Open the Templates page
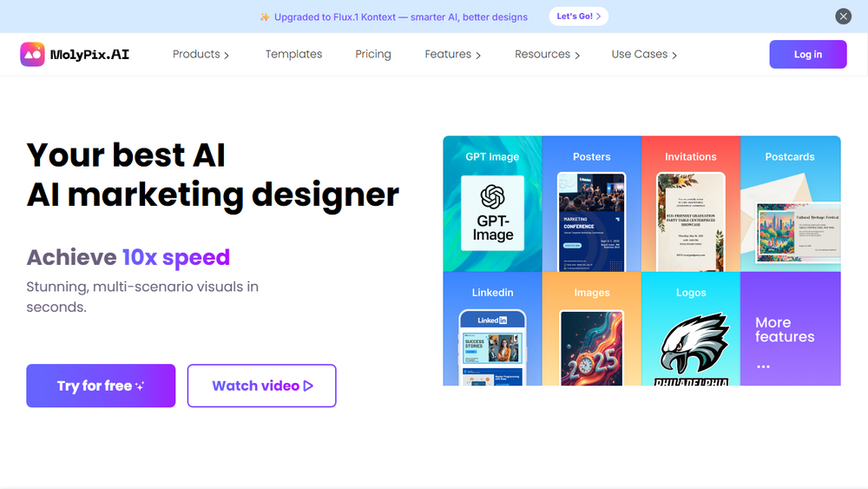This screenshot has height=489, width=868. [x=293, y=54]
